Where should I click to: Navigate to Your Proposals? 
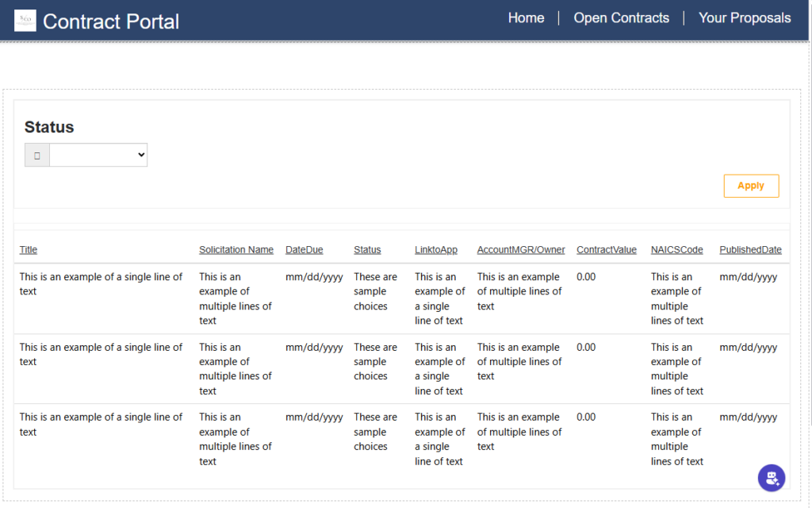[x=744, y=18]
